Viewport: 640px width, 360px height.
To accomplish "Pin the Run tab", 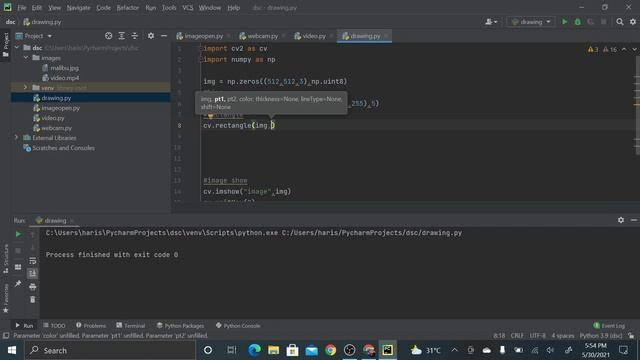I will pos(18,283).
